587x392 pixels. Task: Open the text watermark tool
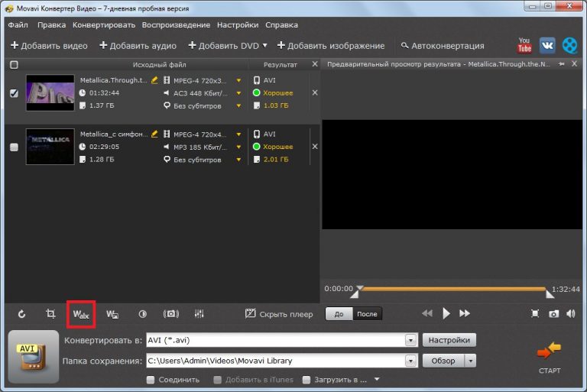pyautogui.click(x=81, y=315)
